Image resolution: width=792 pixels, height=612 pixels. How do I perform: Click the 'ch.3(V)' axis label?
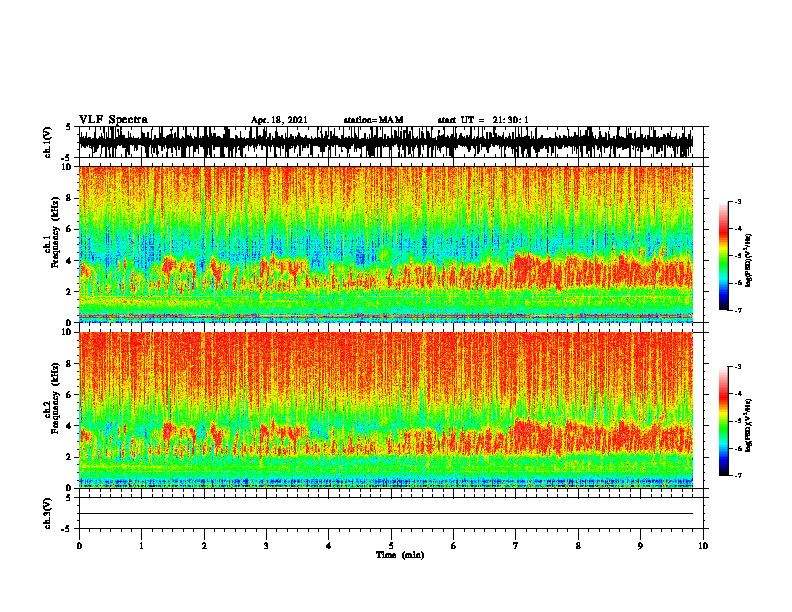tap(48, 513)
